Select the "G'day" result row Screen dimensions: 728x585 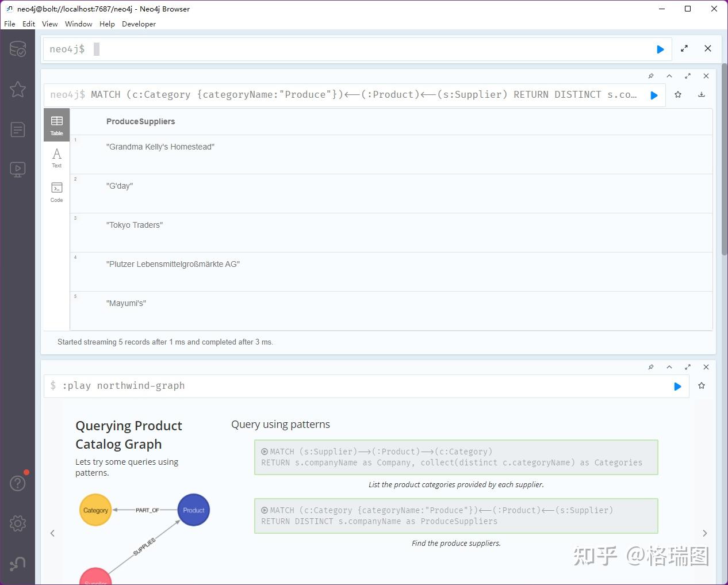[x=391, y=193]
